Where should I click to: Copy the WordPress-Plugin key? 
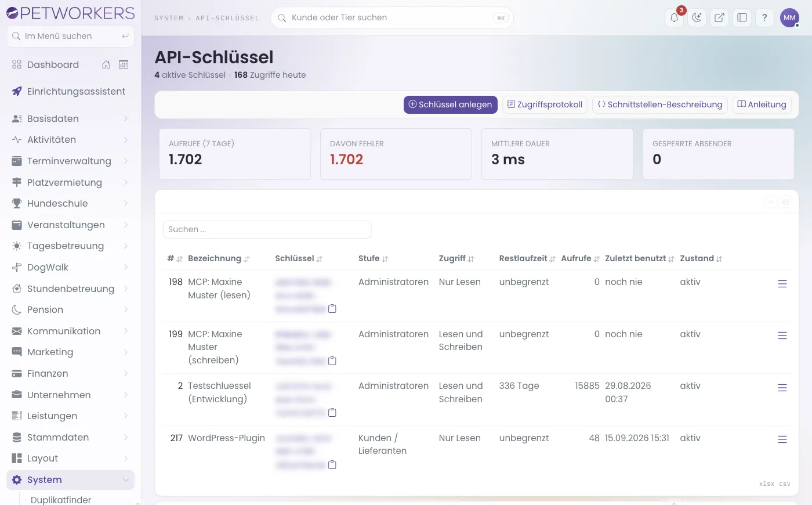tap(332, 465)
